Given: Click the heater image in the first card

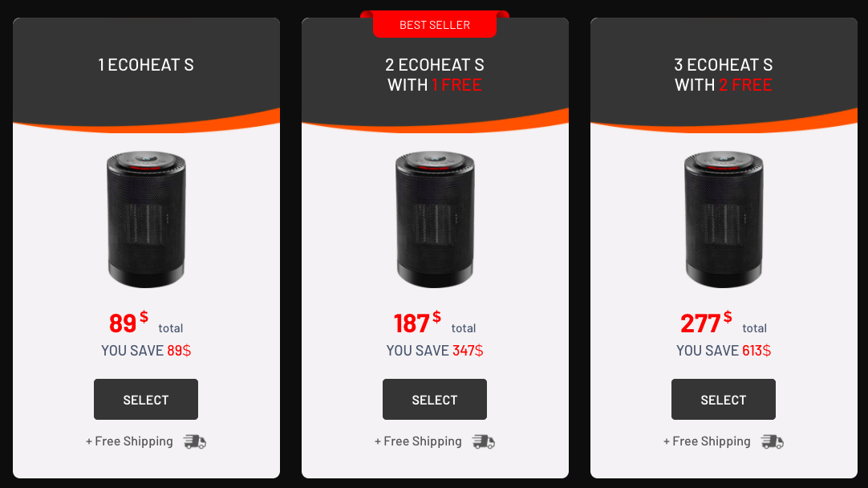Looking at the screenshot, I should (146, 219).
